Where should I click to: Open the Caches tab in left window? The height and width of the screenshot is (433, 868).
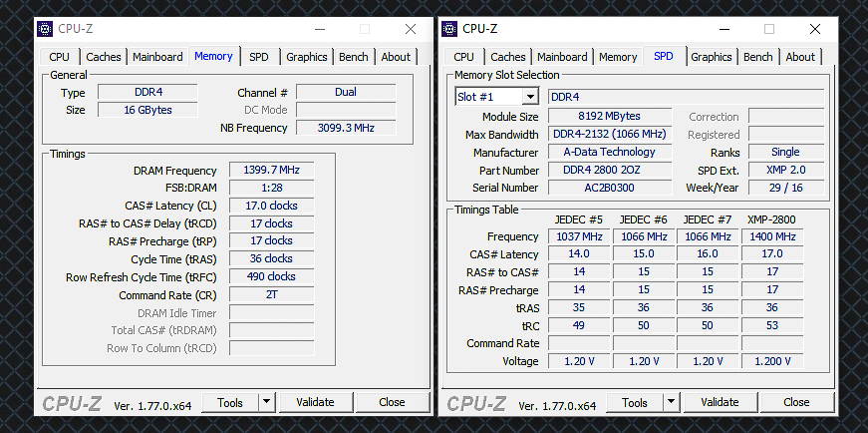[103, 57]
